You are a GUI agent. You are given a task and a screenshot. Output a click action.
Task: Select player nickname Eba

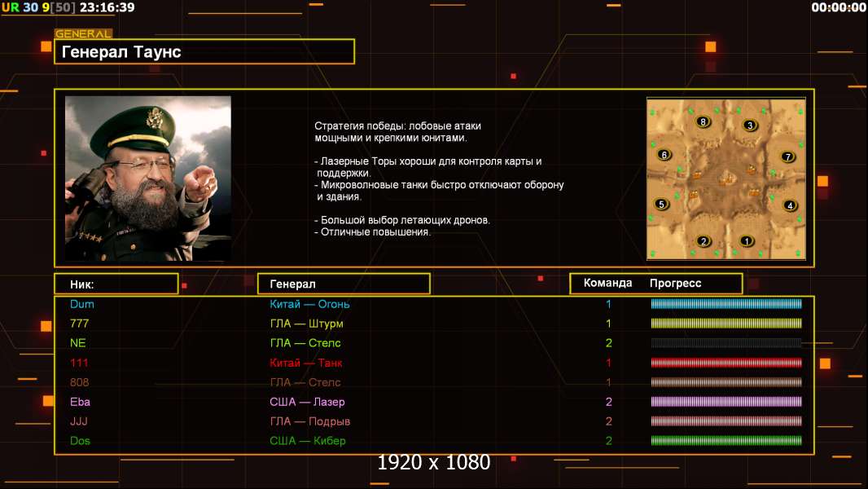(x=80, y=402)
